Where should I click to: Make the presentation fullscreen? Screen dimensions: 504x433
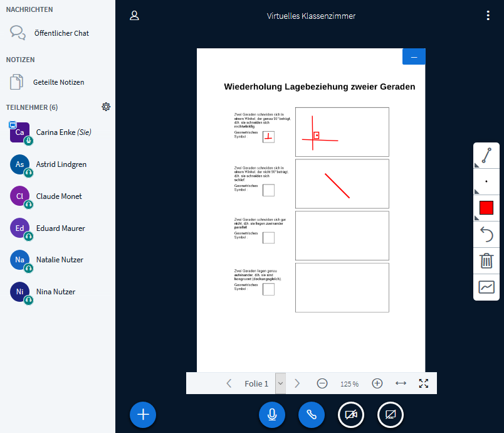point(423,383)
